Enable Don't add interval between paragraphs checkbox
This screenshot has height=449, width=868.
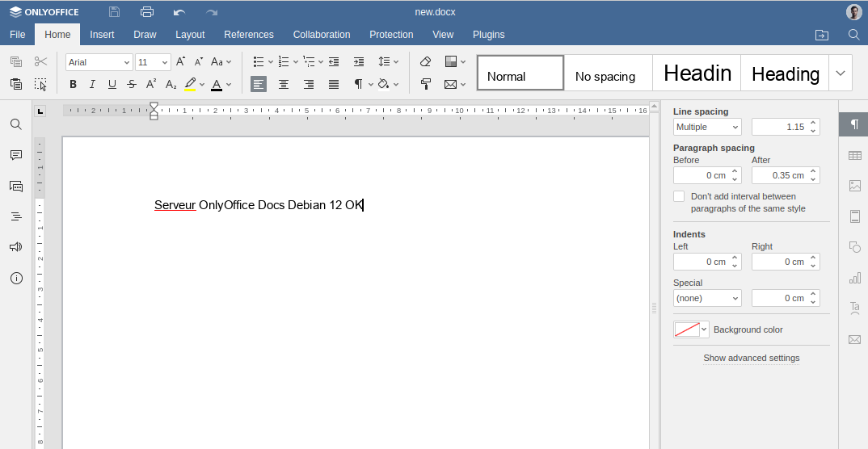(679, 196)
